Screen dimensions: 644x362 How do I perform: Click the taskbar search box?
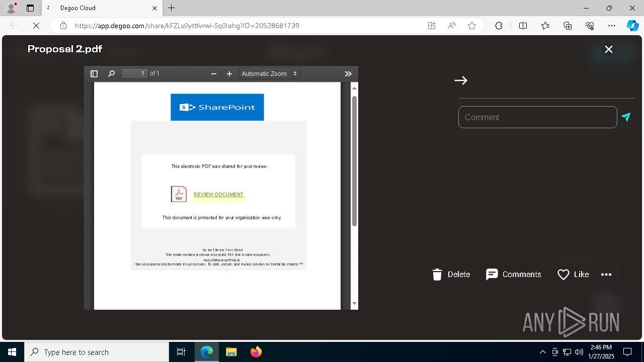[97, 352]
